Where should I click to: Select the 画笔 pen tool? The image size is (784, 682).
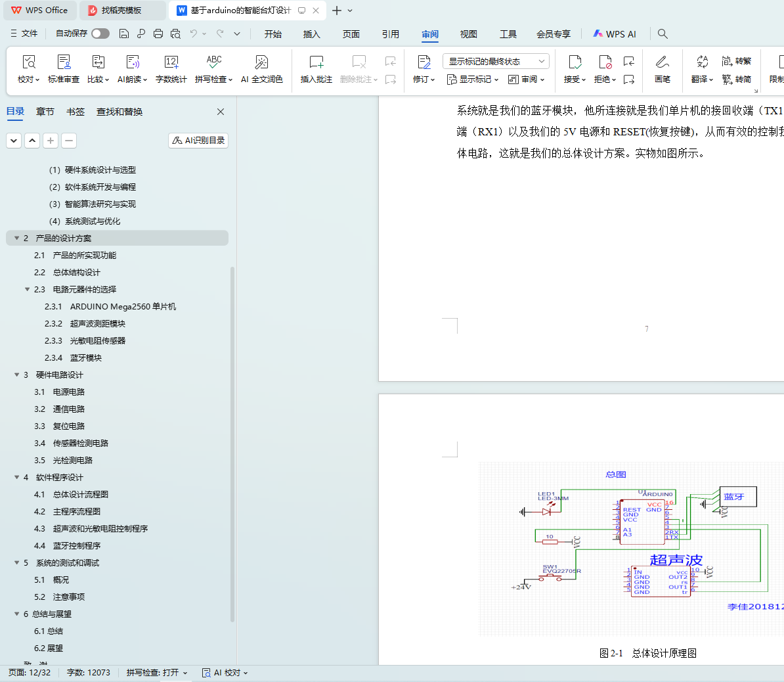pyautogui.click(x=662, y=62)
